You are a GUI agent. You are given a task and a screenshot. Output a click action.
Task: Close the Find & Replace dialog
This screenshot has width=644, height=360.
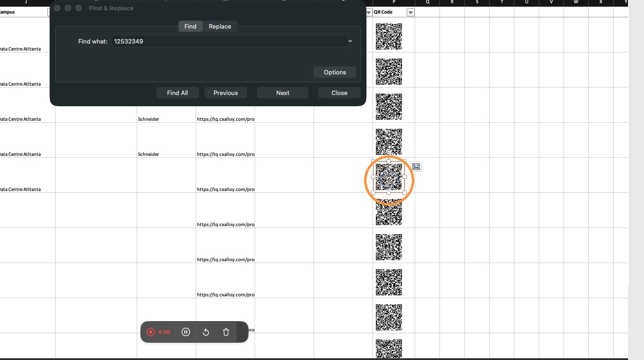(x=339, y=93)
